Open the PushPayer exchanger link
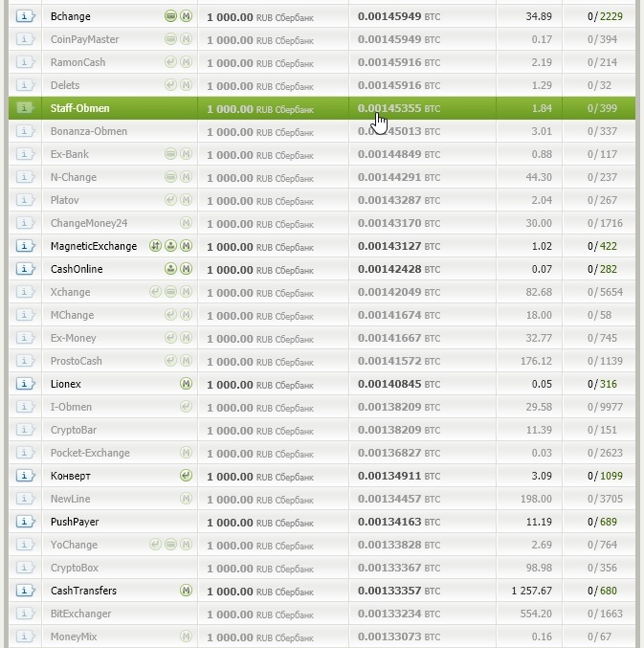 point(75,522)
